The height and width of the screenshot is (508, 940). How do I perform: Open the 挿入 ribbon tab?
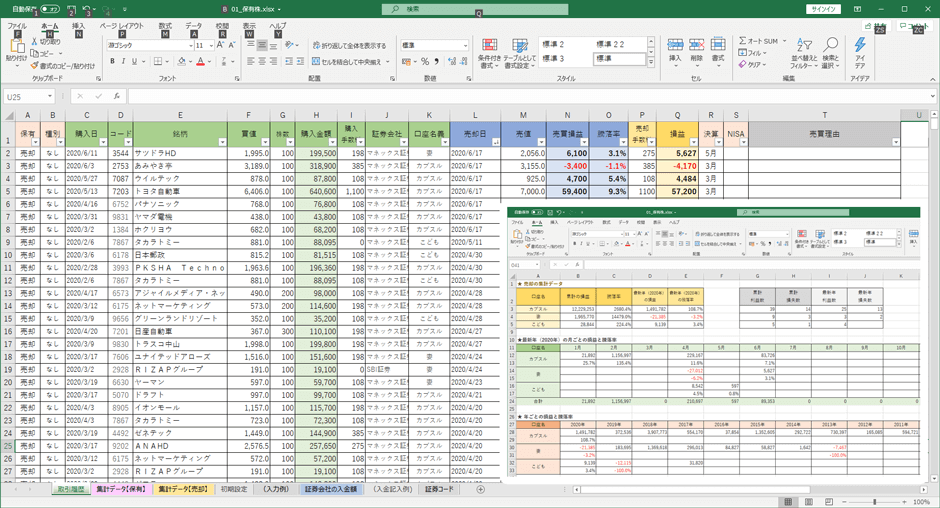[78, 26]
